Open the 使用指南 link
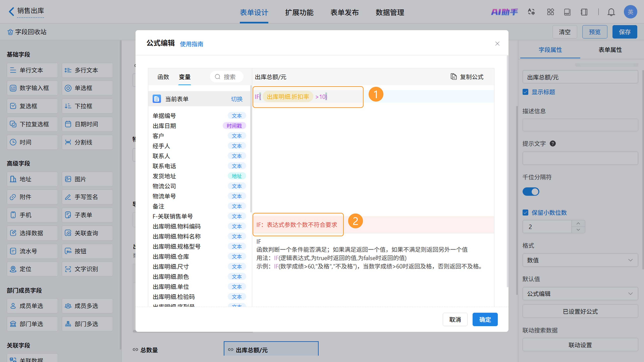Viewport: 644px width, 362px height. [192, 44]
